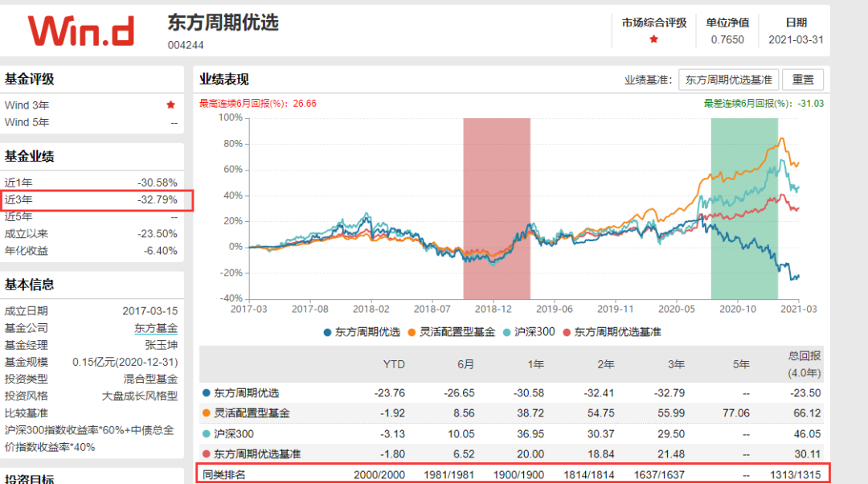Click the 近3年 value -32.79%
Screen dimensions: 868x484
[158, 200]
